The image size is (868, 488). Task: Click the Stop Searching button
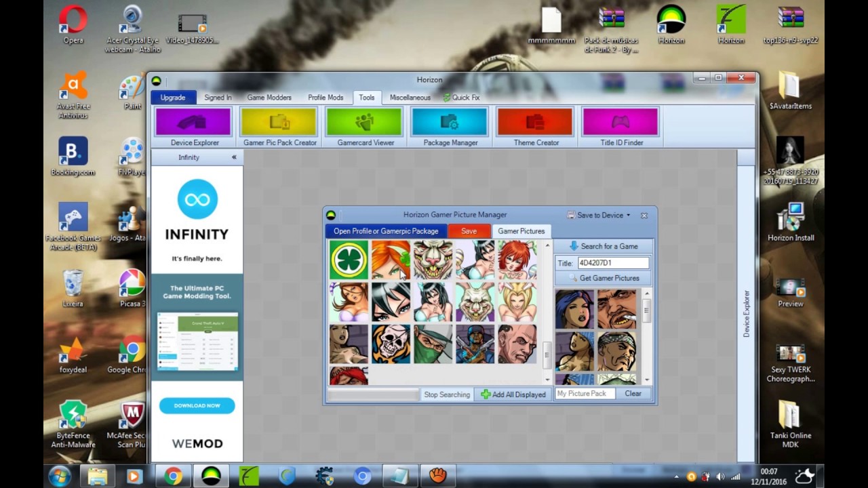[446, 394]
